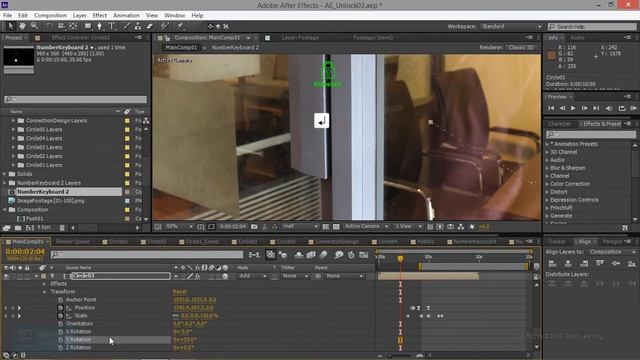Toggle the transparency grid icon in viewer
Screen dimensions: 640x360
click(336, 226)
